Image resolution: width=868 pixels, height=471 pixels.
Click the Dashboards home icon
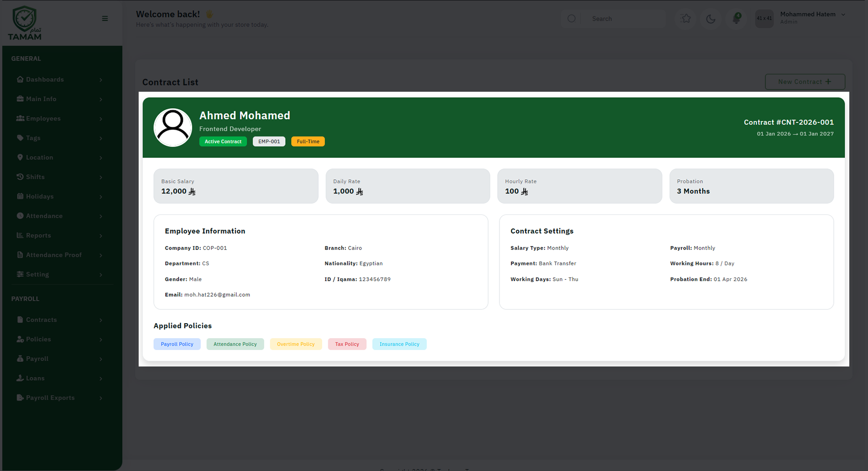pyautogui.click(x=20, y=79)
